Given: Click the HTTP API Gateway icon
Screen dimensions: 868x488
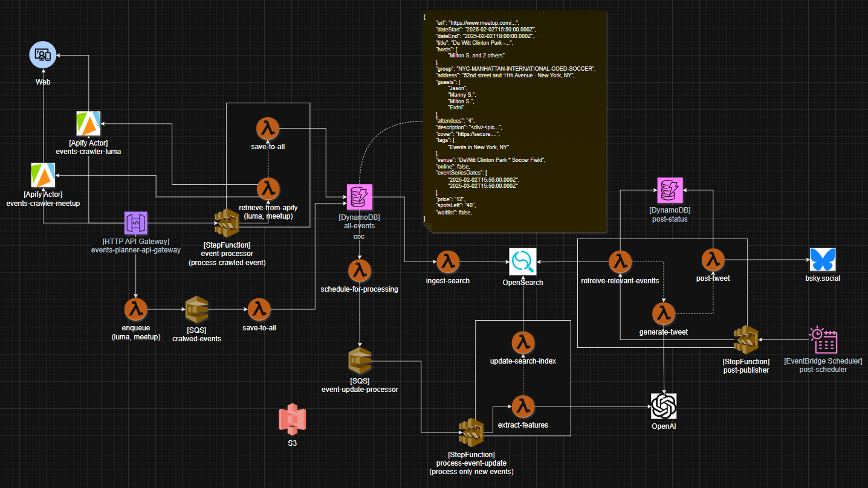Looking at the screenshot, I should pos(135,223).
